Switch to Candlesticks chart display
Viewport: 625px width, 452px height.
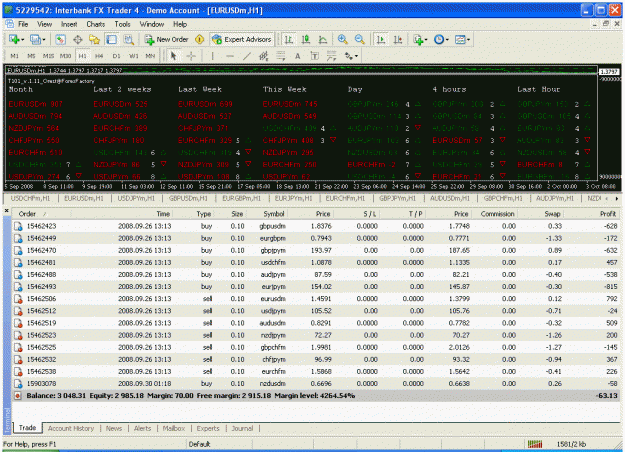(306, 39)
